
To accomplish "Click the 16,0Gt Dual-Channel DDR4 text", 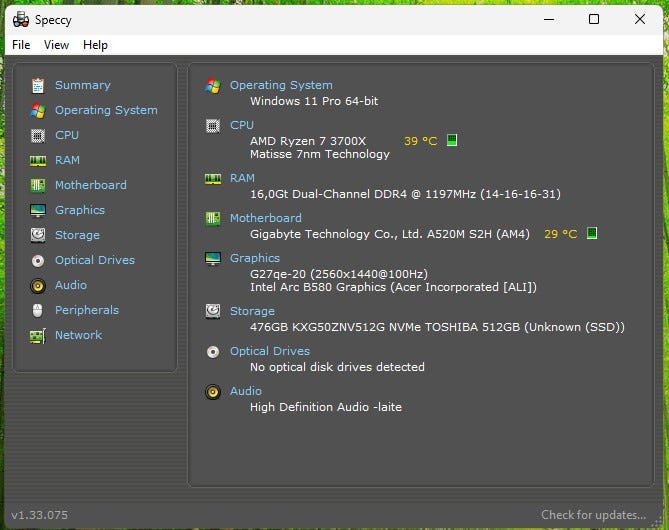I will tap(405, 194).
